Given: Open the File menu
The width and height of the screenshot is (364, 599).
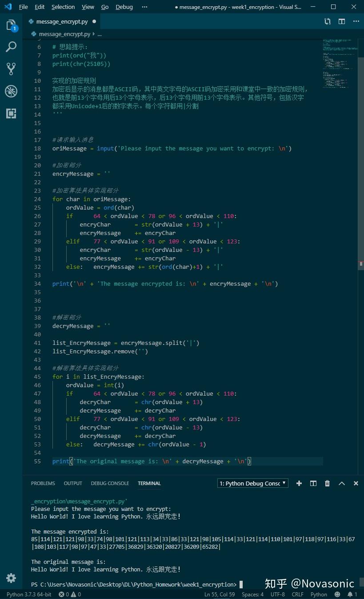Looking at the screenshot, I should click(x=23, y=7).
